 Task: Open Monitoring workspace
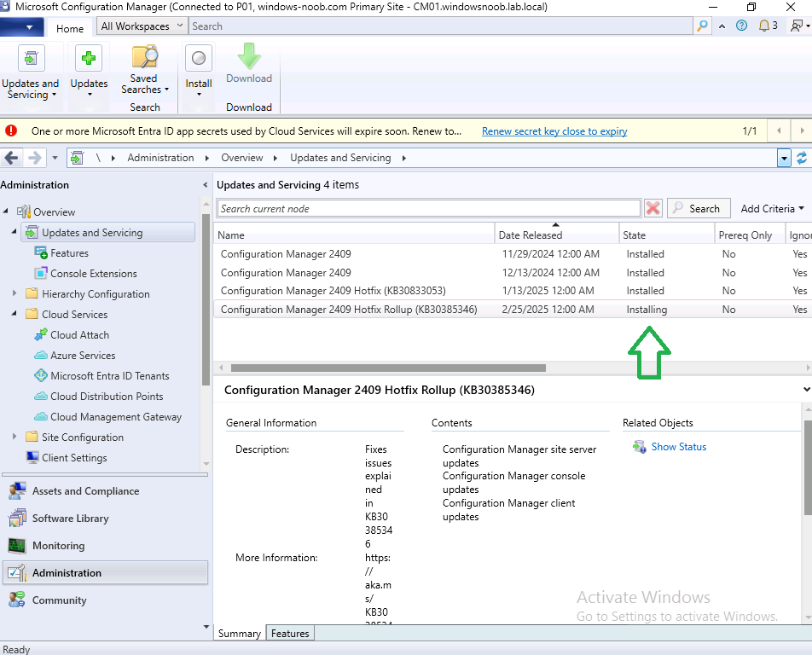(105, 546)
